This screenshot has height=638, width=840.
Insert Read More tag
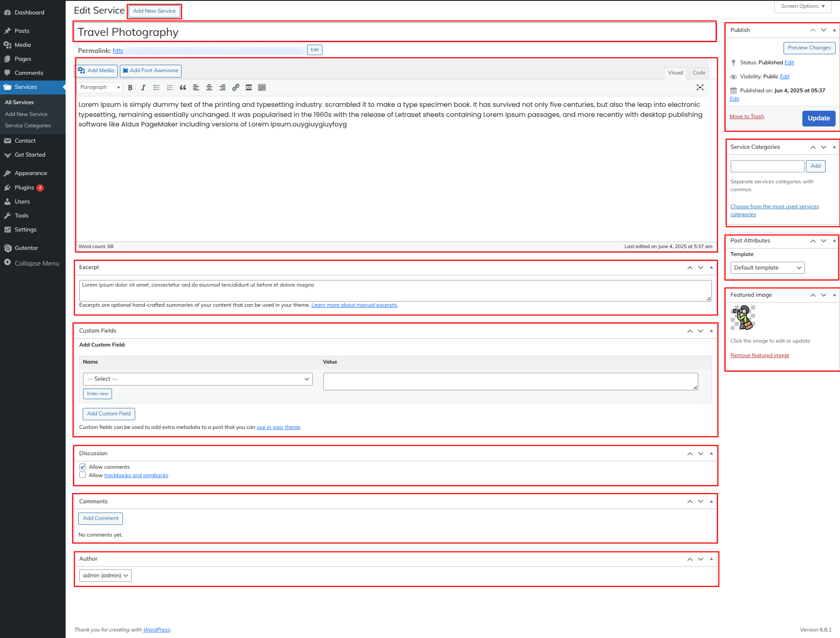point(248,88)
